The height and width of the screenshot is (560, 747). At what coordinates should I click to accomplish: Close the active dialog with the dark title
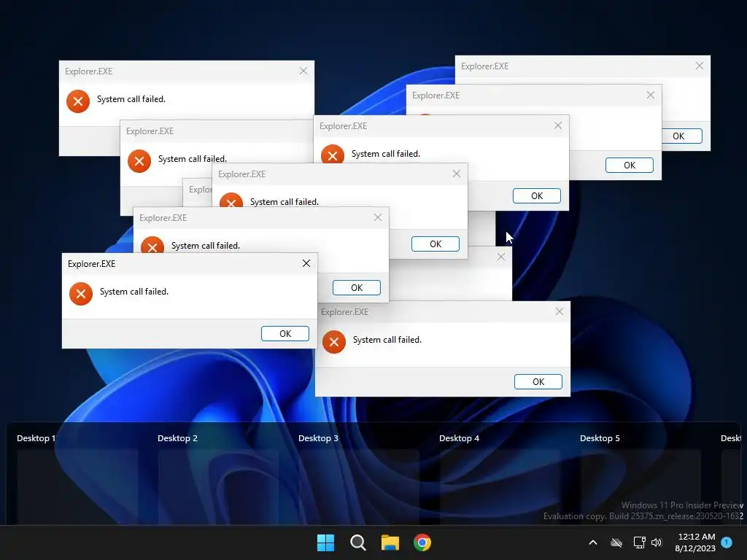click(x=306, y=263)
